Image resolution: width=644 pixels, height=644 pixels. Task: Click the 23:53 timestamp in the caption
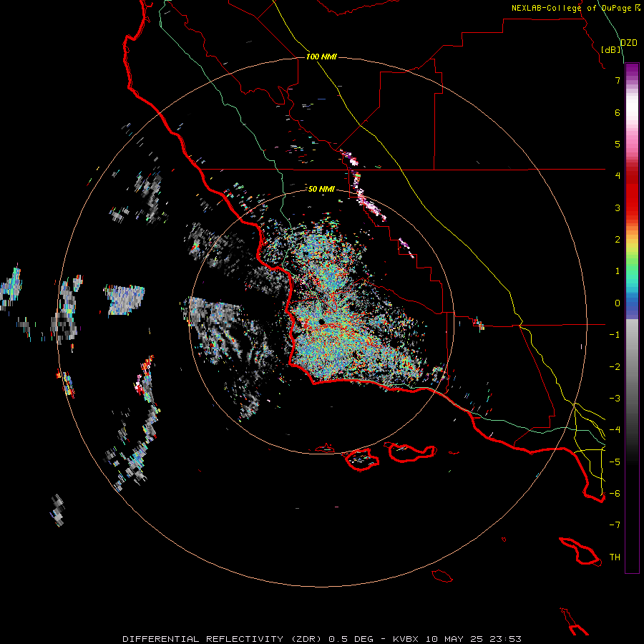click(507, 639)
